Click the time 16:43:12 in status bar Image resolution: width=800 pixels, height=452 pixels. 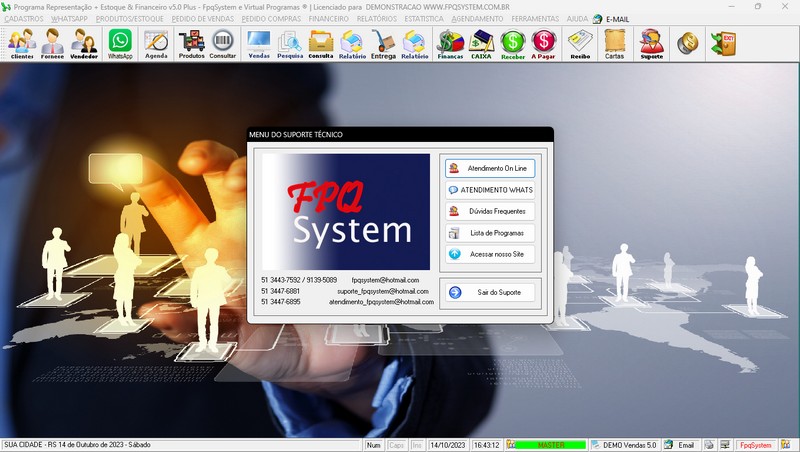[x=487, y=445]
